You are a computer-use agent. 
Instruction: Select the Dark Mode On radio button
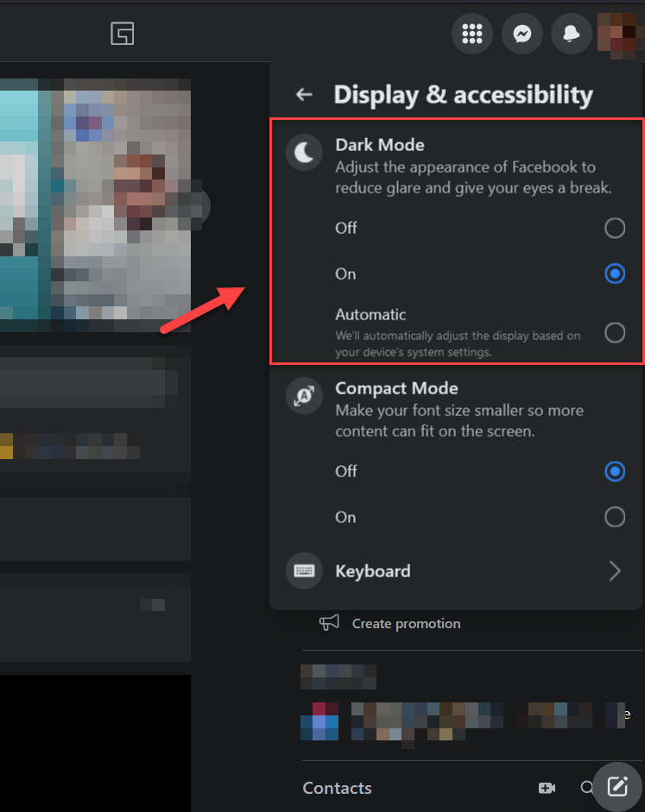tap(615, 274)
